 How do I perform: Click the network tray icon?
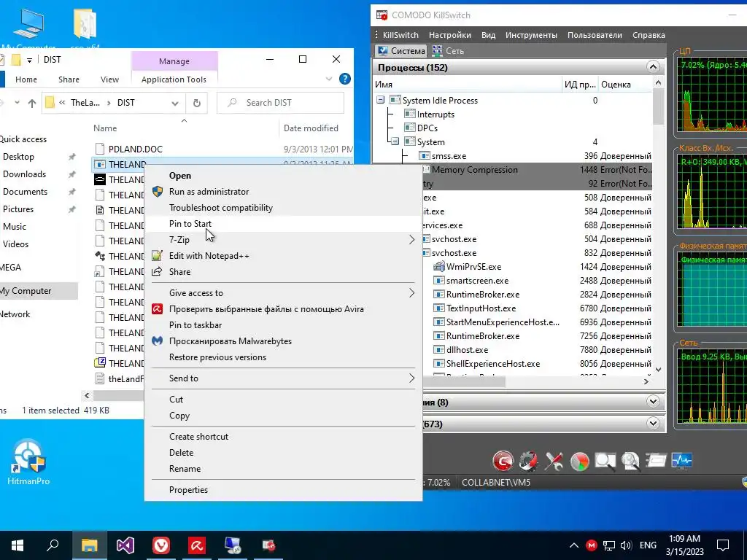pos(609,545)
